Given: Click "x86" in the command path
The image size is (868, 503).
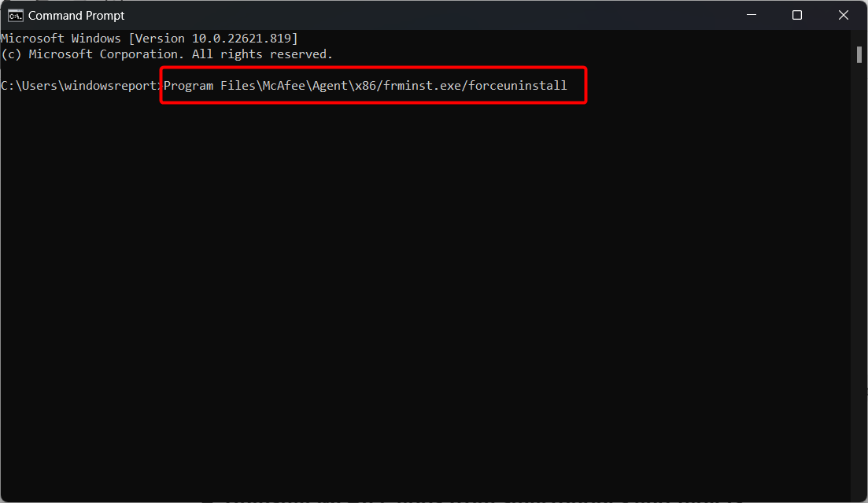Looking at the screenshot, I should tap(365, 86).
